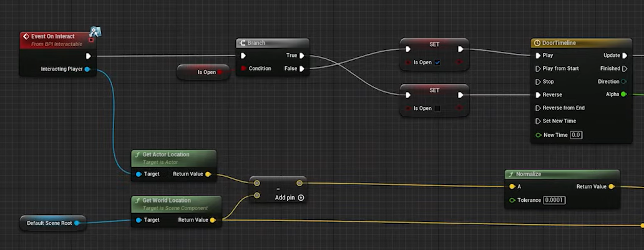Click the Set New Time input pin
Screen dimensions: 644x250
(x=538, y=121)
